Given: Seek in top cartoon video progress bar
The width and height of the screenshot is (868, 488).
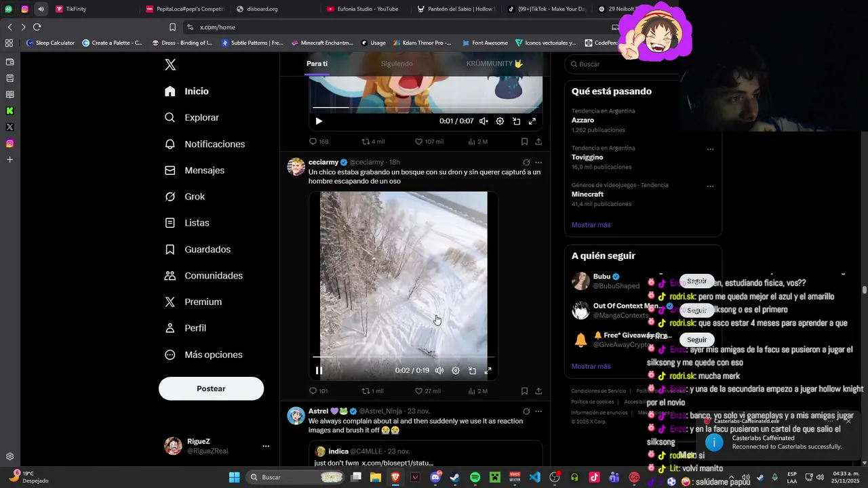Looking at the screenshot, I should tap(427, 107).
